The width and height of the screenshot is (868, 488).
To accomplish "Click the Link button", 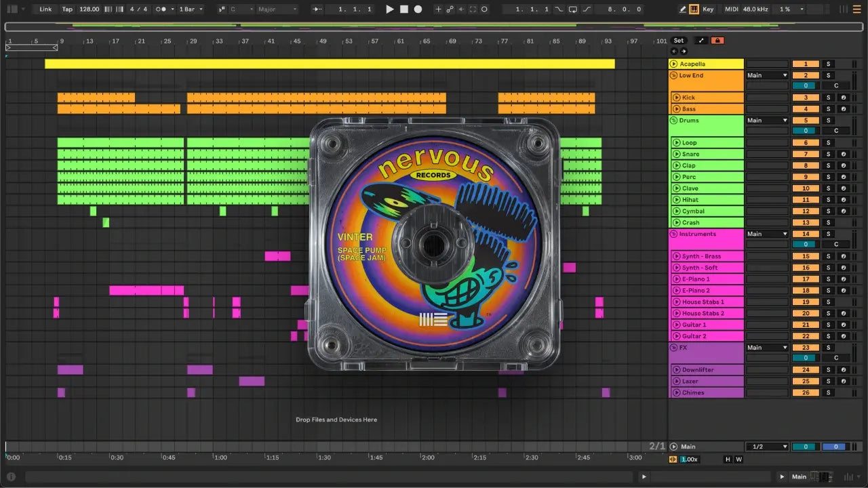I will 45,9.
